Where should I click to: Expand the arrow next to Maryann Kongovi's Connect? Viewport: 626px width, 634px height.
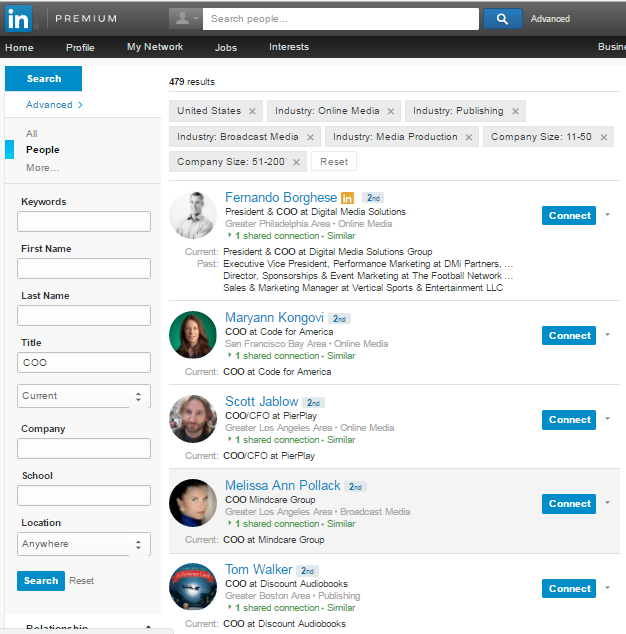coord(607,335)
